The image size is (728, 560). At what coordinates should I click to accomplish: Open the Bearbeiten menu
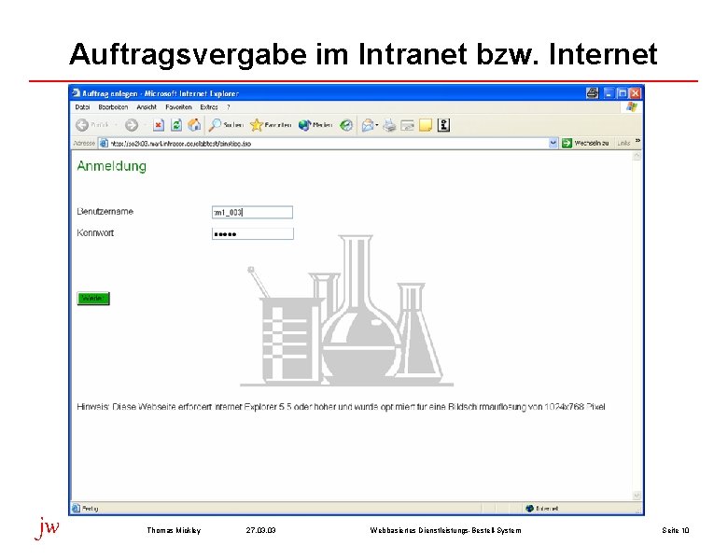tap(113, 107)
